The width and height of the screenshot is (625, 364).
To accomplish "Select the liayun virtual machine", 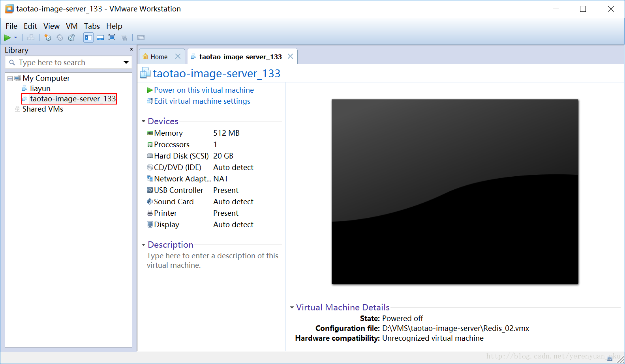I will tap(40, 88).
